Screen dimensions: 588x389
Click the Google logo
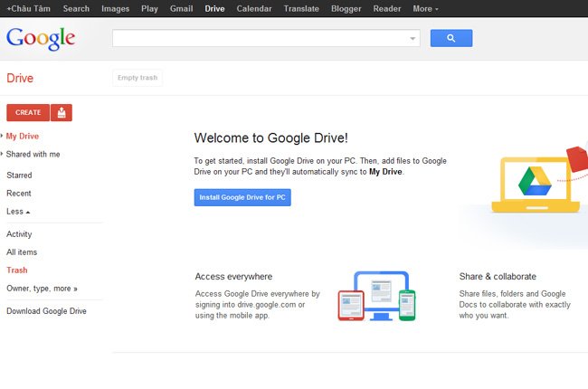coord(41,39)
